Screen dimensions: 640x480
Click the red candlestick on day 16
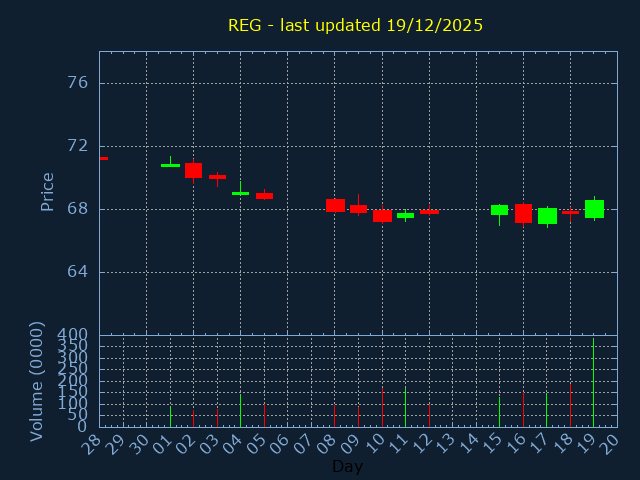(523, 213)
